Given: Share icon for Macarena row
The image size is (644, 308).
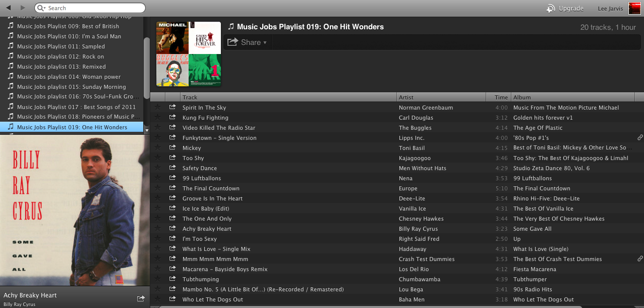Looking at the screenshot, I should tap(172, 269).
